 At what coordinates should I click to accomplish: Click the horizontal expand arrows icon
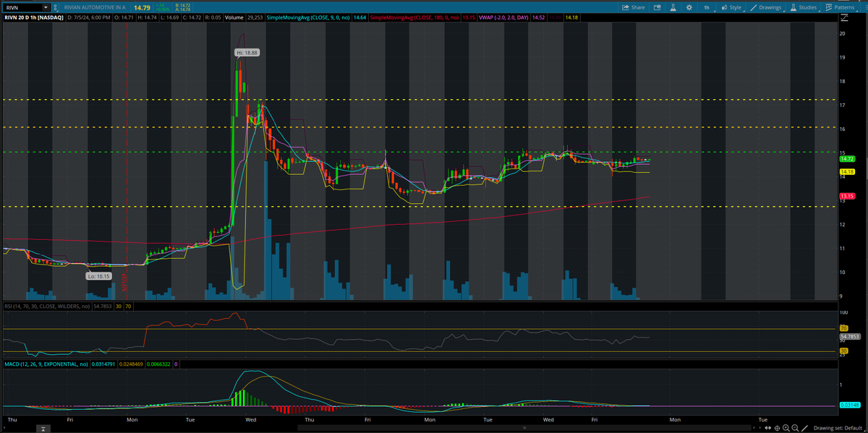pos(768,428)
